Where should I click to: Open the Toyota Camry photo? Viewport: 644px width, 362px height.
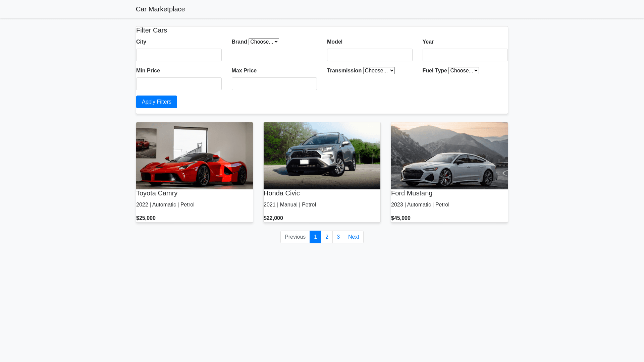(194, 156)
